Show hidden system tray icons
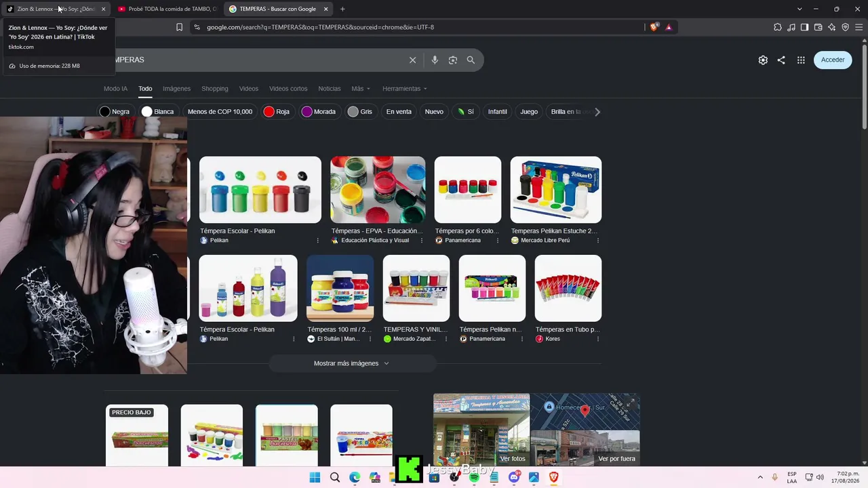Image resolution: width=868 pixels, height=488 pixels. click(760, 477)
